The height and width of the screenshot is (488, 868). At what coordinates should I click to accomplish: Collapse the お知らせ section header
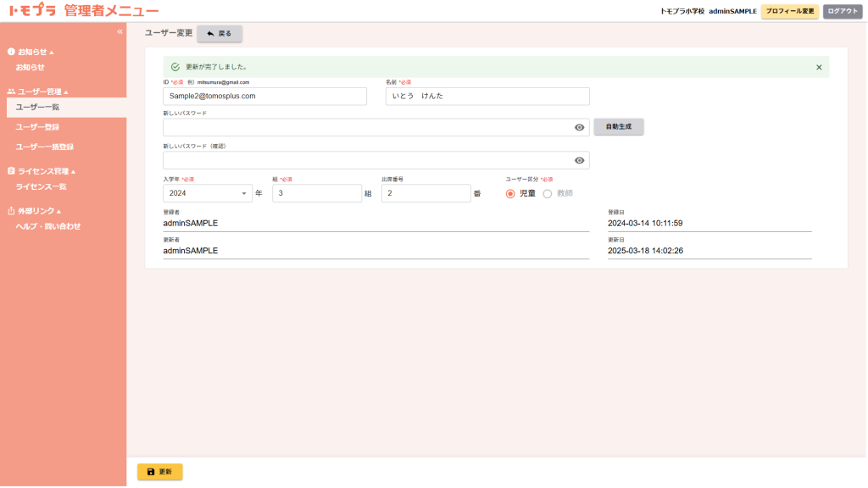click(36, 52)
